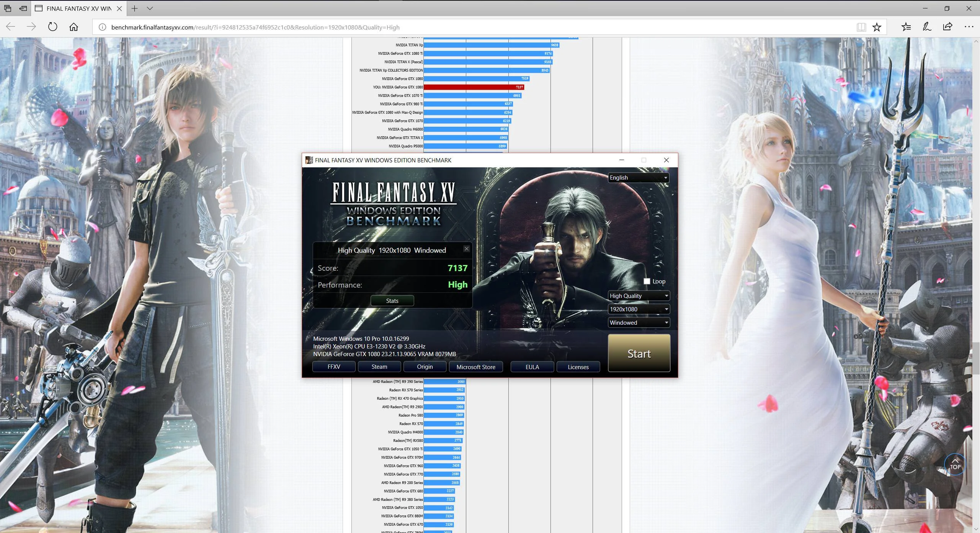The width and height of the screenshot is (980, 533).
Task: Open the Windowed display mode dropdown
Action: [639, 322]
